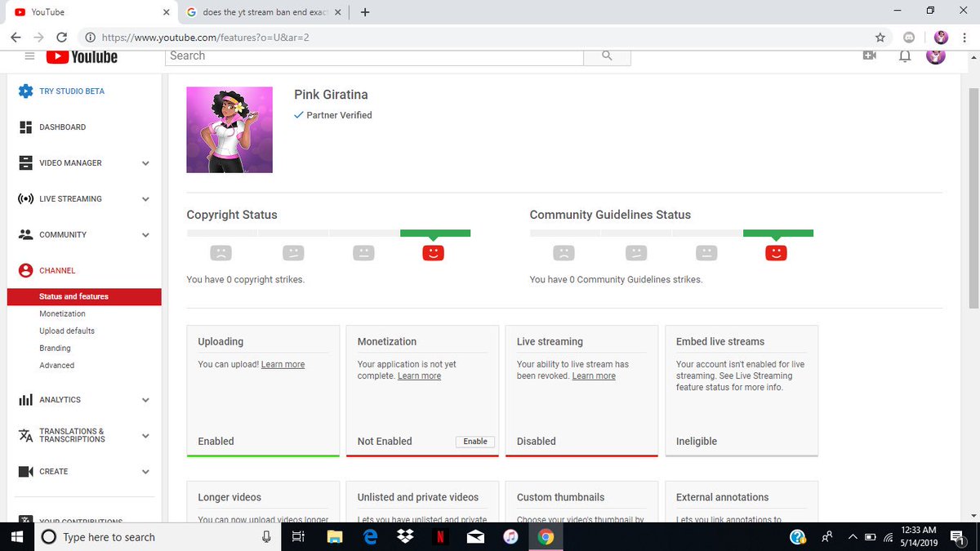This screenshot has width=980, height=551.
Task: Open the notifications bell
Action: point(905,56)
